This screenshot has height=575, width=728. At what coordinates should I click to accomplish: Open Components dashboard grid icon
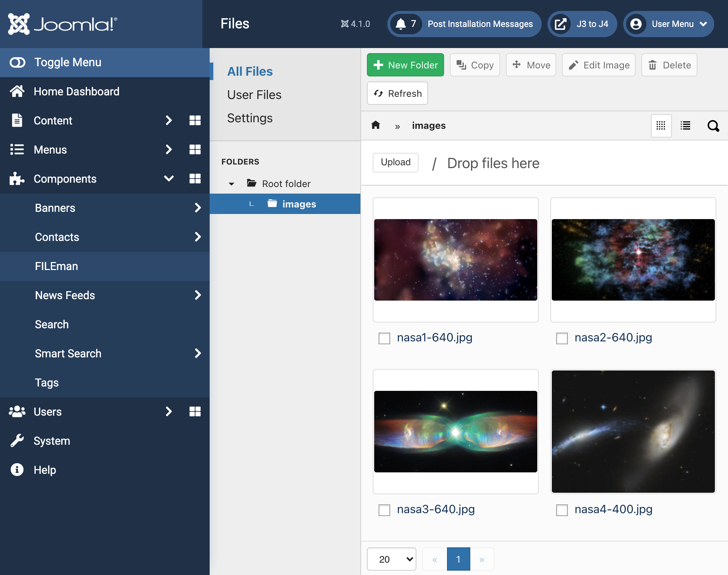[195, 179]
